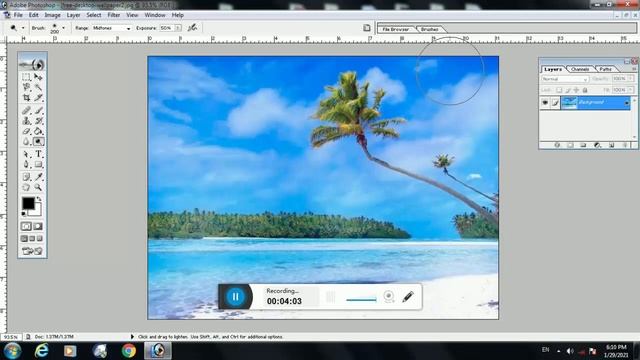Viewport: 640px width, 360px height.
Task: Select the Brush tool
Action: (x=38, y=110)
